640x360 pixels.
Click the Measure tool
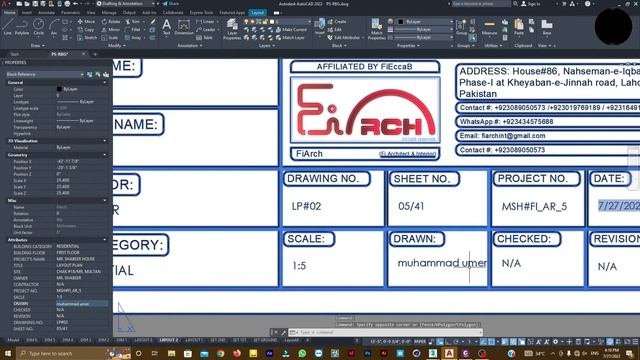pos(489,27)
